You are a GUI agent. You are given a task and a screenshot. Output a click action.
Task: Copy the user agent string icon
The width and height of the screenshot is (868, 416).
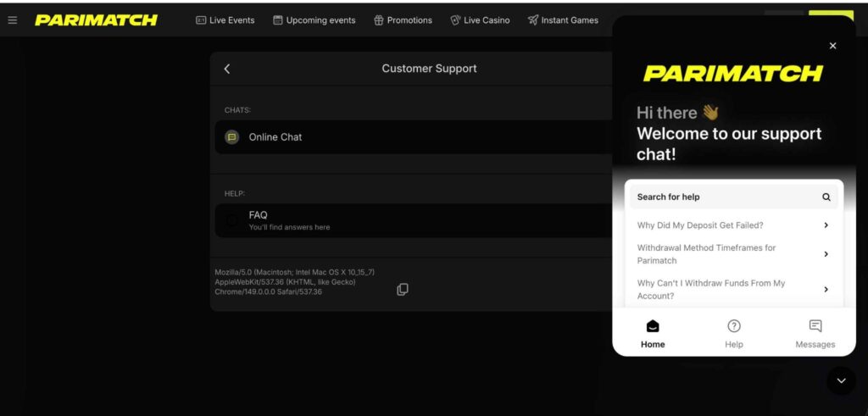(403, 289)
